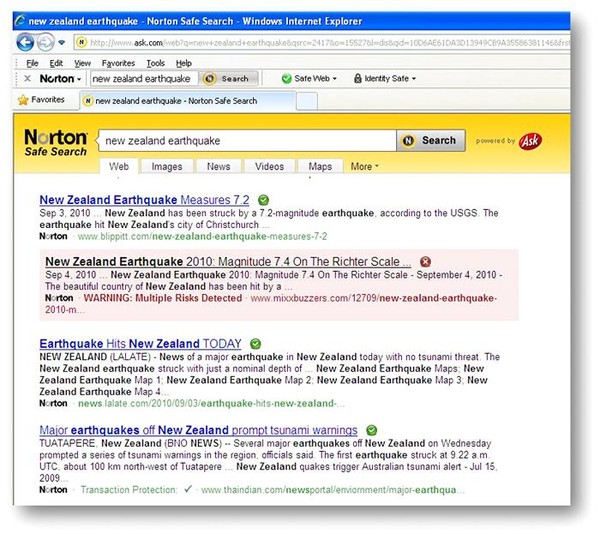Open the View menu
Screen dimensions: 600x534
[x=82, y=63]
